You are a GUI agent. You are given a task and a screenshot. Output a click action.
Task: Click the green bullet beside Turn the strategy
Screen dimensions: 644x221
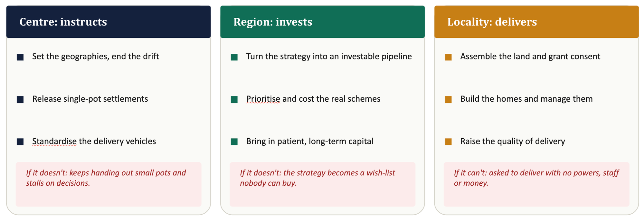click(x=234, y=57)
